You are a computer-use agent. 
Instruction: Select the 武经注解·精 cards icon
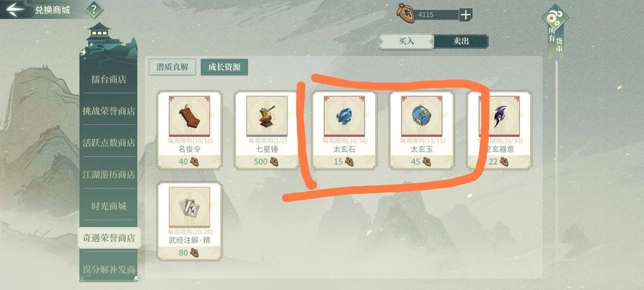190,208
